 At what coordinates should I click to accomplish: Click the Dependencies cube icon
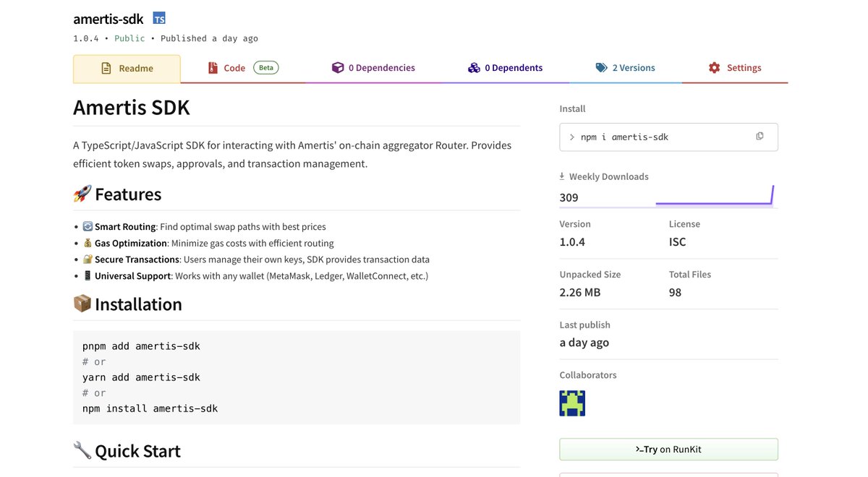[x=338, y=68]
